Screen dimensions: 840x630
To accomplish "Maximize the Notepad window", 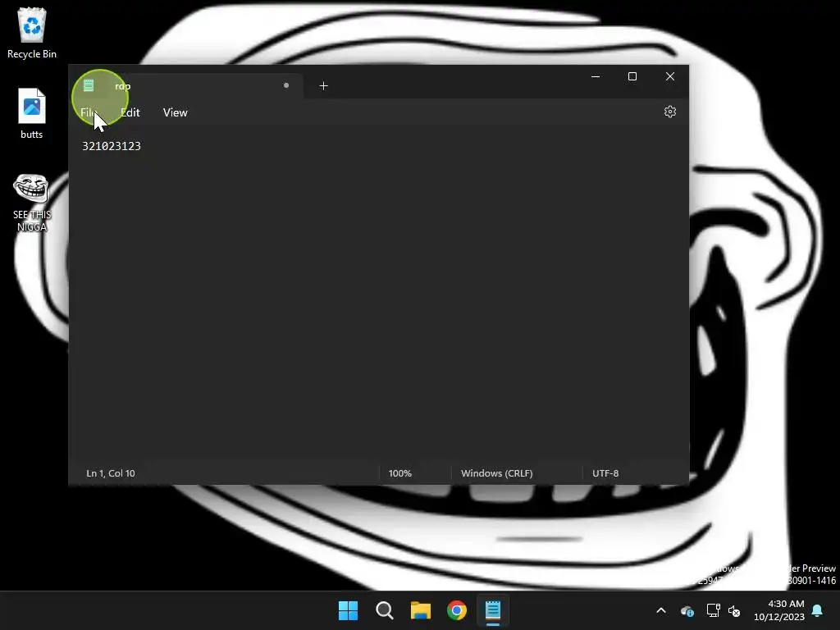I will [x=632, y=76].
